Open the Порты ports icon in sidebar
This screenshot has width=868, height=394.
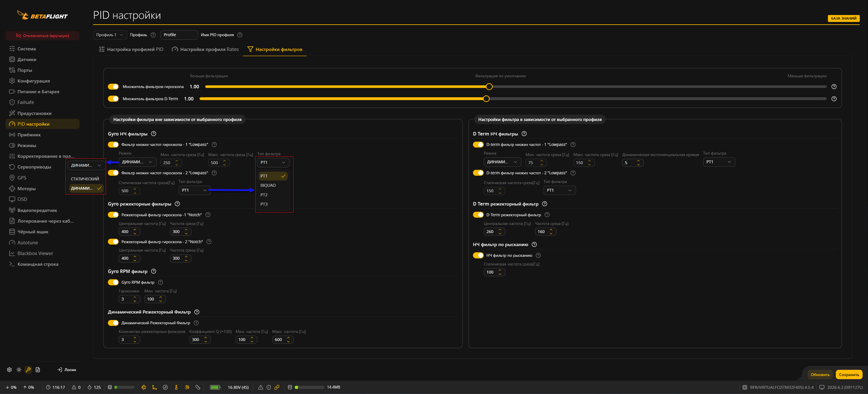click(x=12, y=70)
